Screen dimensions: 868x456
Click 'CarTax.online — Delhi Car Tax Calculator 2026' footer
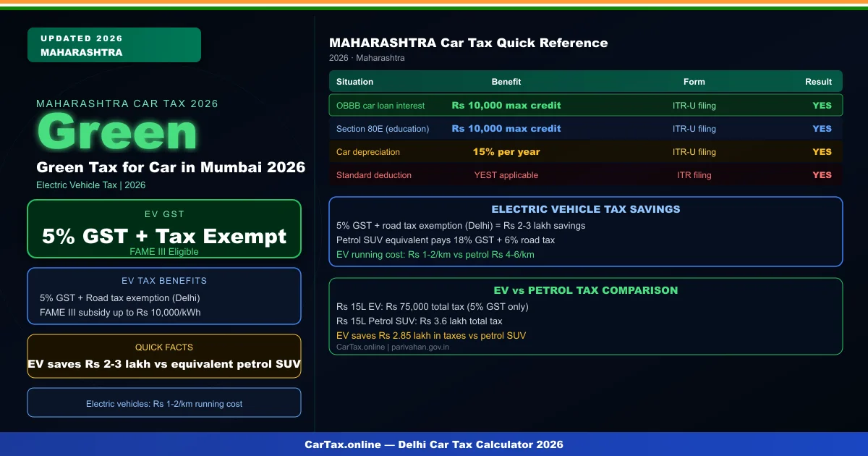click(434, 444)
